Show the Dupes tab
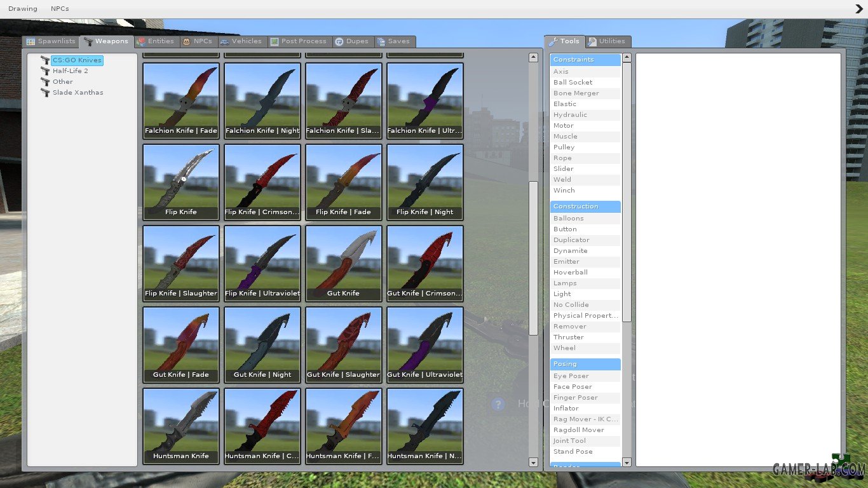868x488 pixels. pos(352,41)
